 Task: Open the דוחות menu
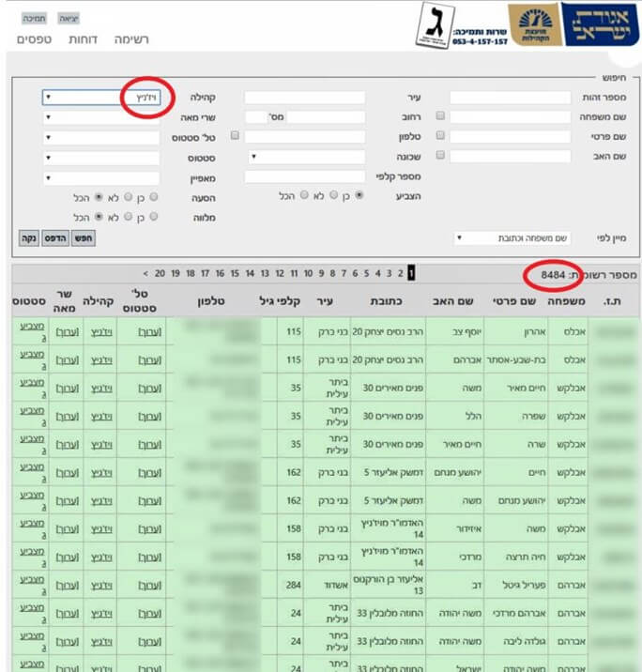(85, 39)
